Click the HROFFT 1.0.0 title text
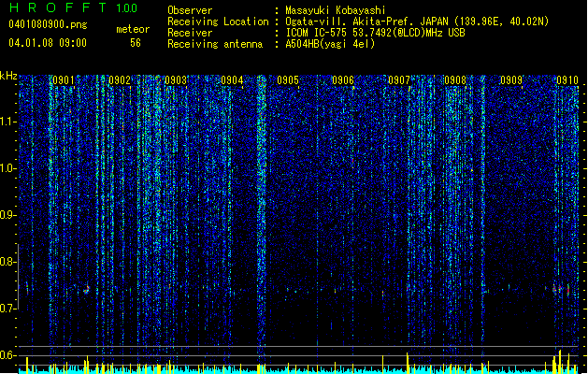This screenshot has height=374, width=588. click(x=73, y=7)
